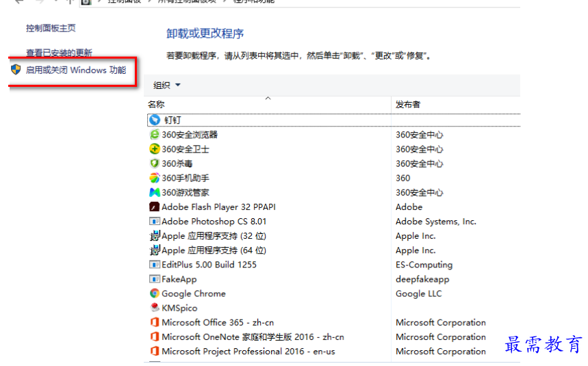Select EditPlus 5.00 Build 1255 name
588x366 pixels.
click(209, 265)
